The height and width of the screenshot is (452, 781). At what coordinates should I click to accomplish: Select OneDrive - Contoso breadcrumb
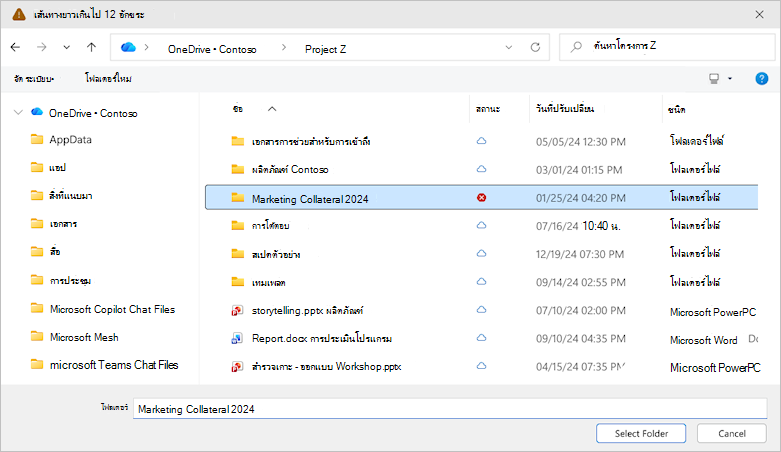click(212, 49)
